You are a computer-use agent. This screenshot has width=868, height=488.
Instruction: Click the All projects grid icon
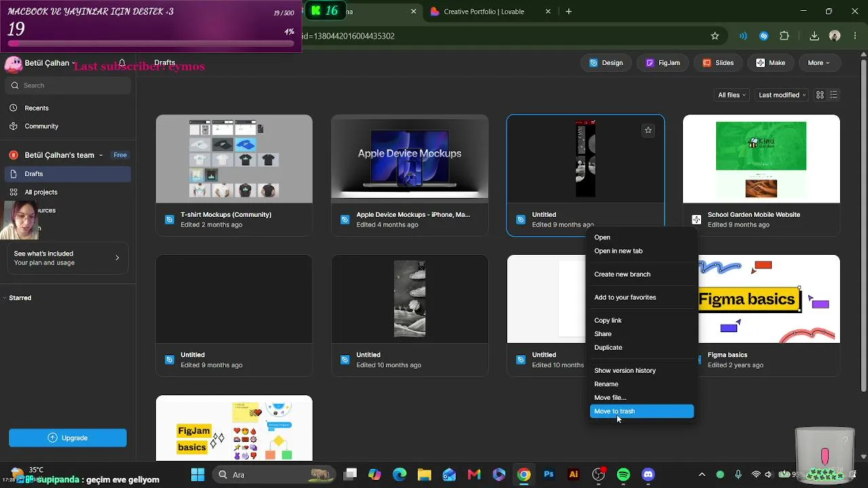click(x=14, y=192)
